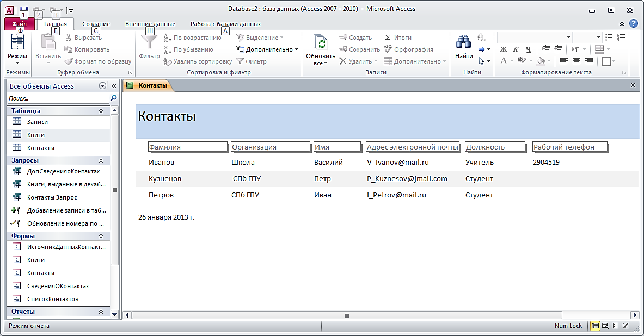644x336 pixels.
Task: Open СписокКонтактов form
Action: [x=58, y=299]
